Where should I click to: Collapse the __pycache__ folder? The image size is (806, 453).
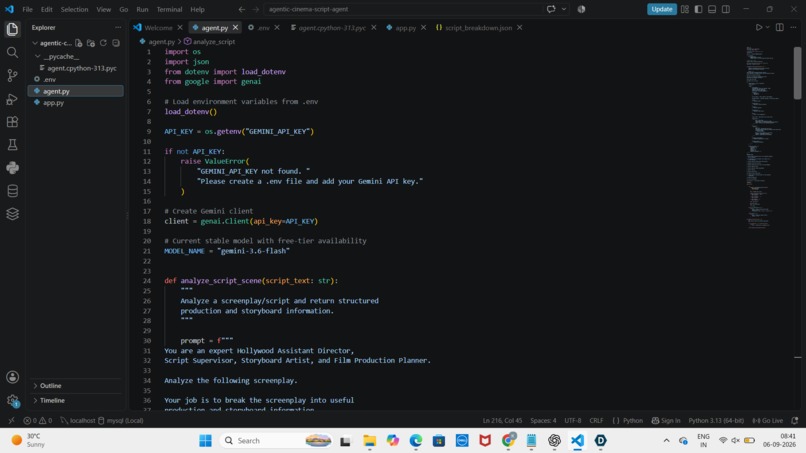(x=38, y=56)
